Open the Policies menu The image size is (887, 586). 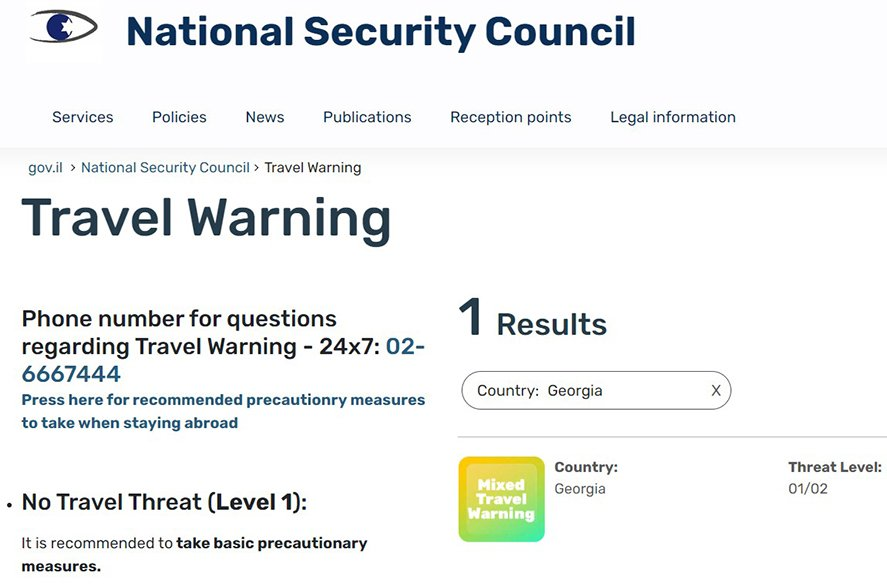tap(179, 117)
